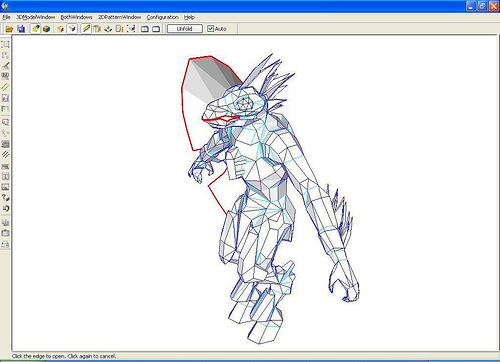The width and height of the screenshot is (500, 362).
Task: Click the white cube icon left of the pencil
Action: click(72, 29)
